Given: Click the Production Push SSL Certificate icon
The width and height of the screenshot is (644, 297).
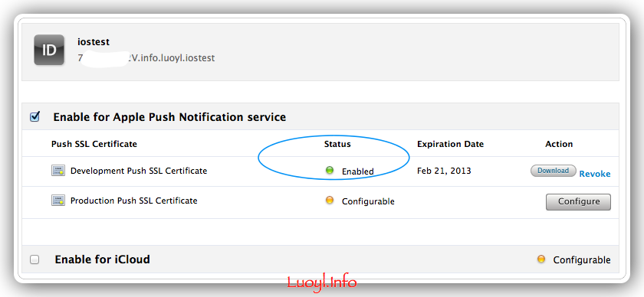Looking at the screenshot, I should [x=58, y=201].
